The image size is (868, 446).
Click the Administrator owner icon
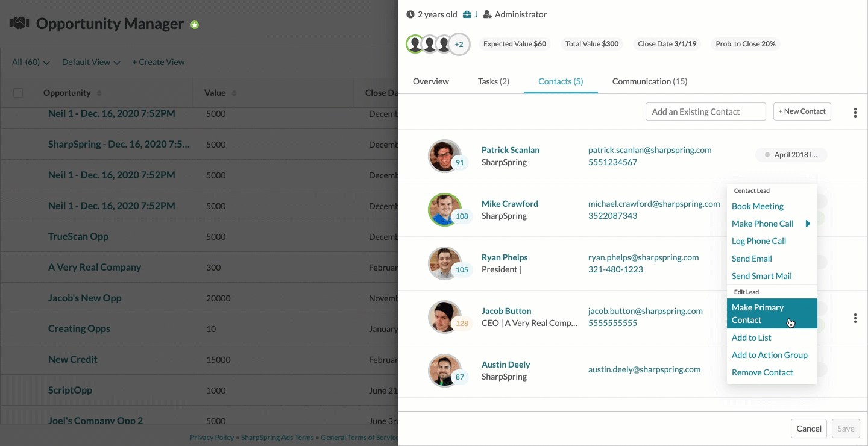[488, 14]
